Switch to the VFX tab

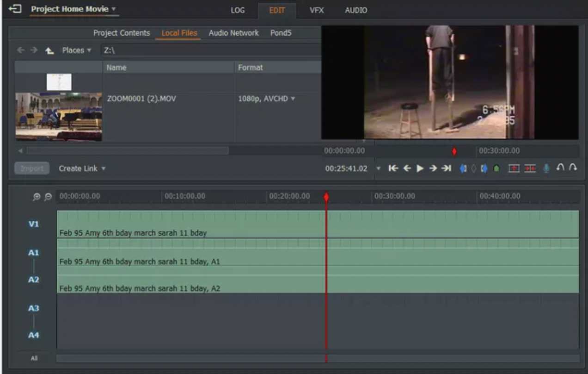pos(317,10)
